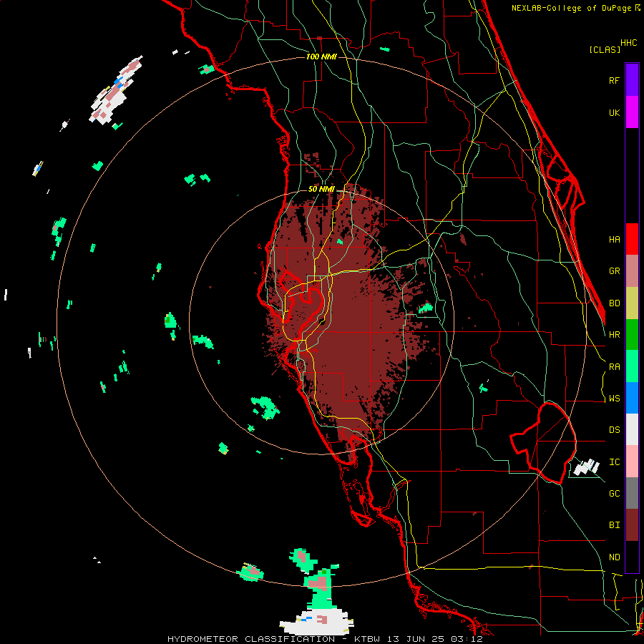Image resolution: width=644 pixels, height=644 pixels.
Task: Click the GR legend label
Action: [614, 271]
